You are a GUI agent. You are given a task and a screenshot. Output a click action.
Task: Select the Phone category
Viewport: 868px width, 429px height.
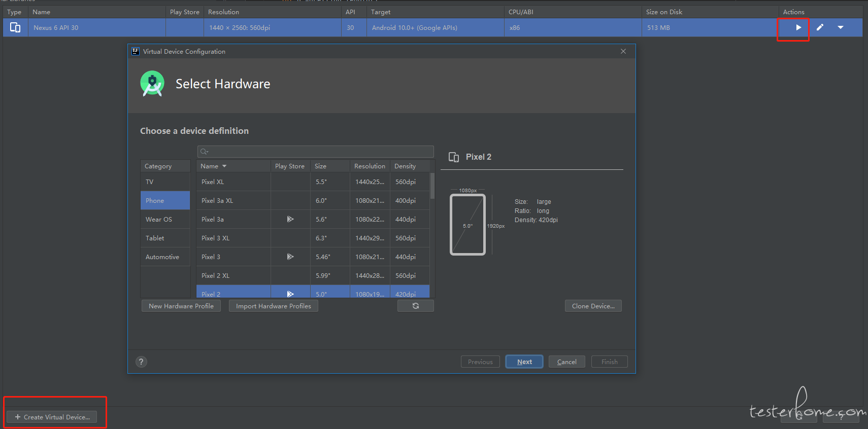(x=165, y=200)
